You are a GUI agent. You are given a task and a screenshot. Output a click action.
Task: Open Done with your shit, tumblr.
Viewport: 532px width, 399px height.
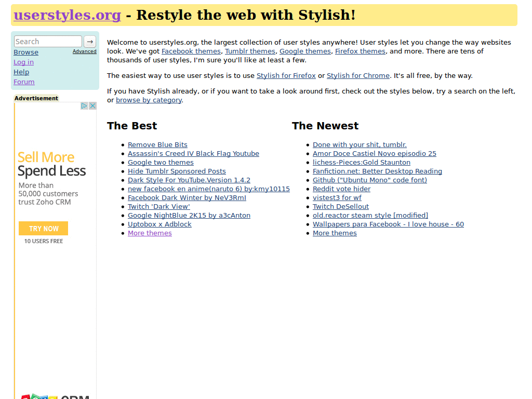click(359, 144)
